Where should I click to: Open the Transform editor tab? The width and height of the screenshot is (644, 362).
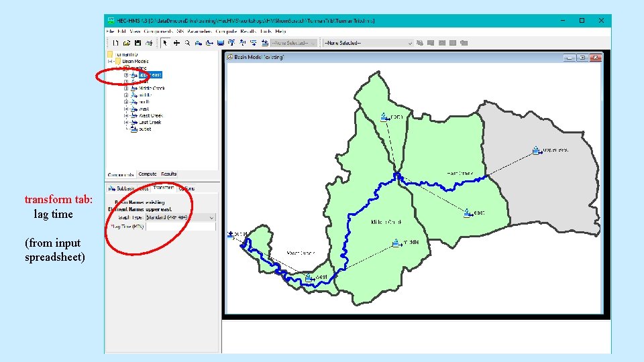pyautogui.click(x=164, y=188)
